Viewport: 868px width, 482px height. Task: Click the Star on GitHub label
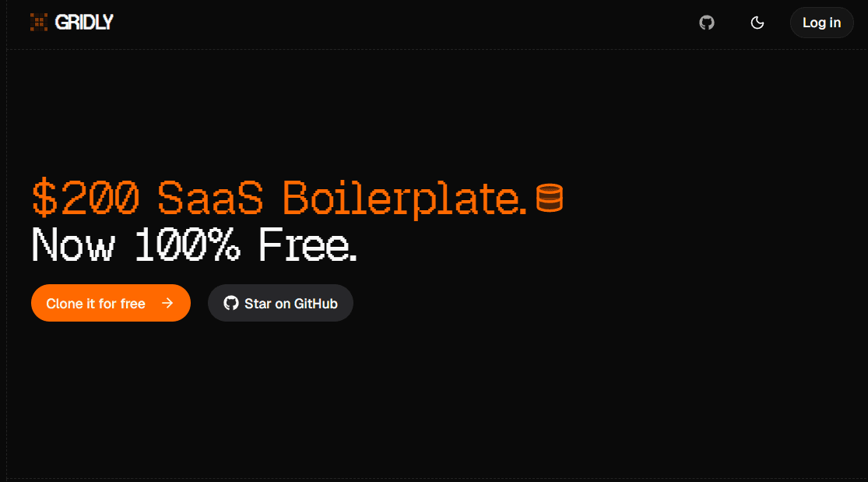coord(291,304)
